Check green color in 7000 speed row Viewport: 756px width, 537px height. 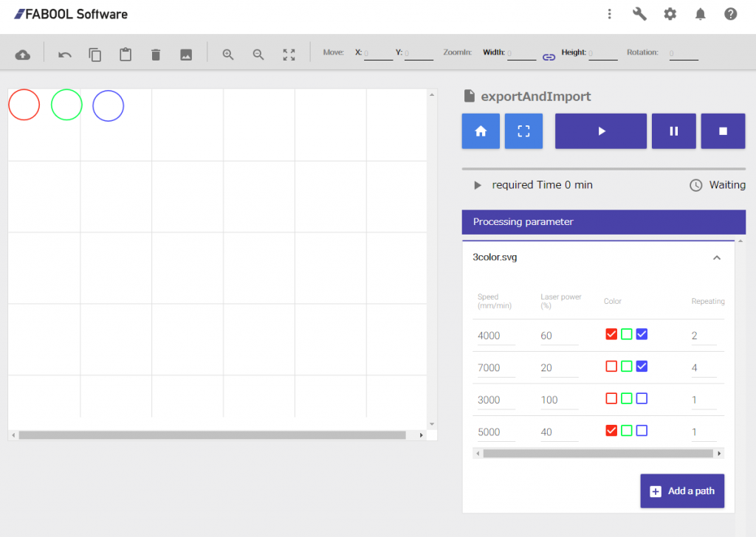tap(626, 367)
